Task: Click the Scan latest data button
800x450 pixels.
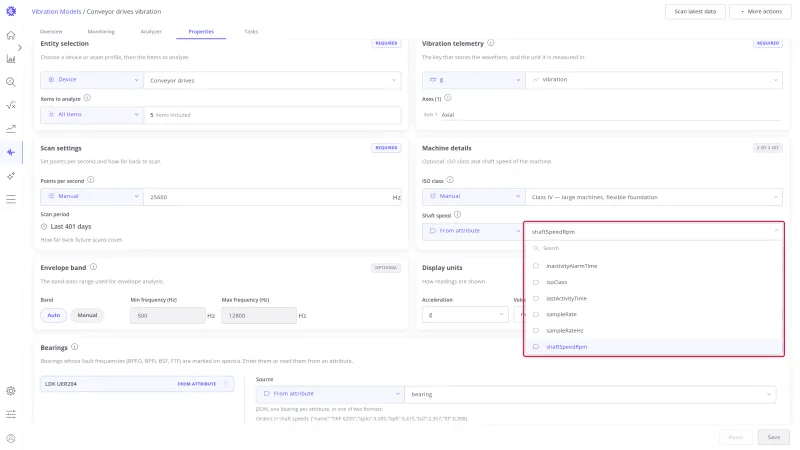Action: (695, 11)
